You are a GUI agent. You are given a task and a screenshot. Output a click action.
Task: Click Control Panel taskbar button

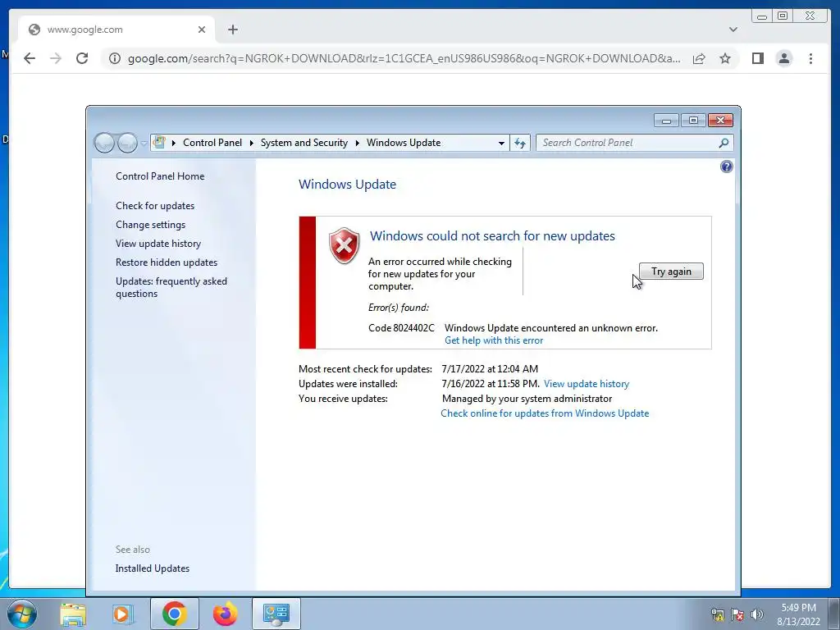coord(276,614)
